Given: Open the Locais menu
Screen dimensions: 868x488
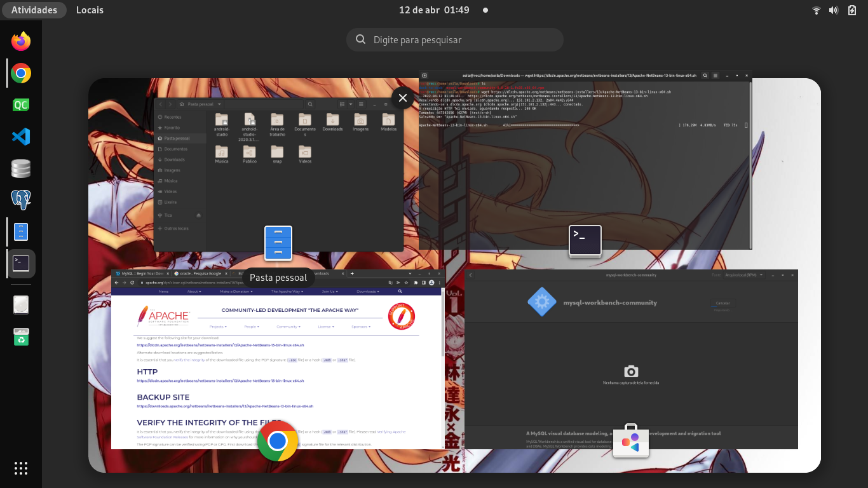Looking at the screenshot, I should point(90,10).
